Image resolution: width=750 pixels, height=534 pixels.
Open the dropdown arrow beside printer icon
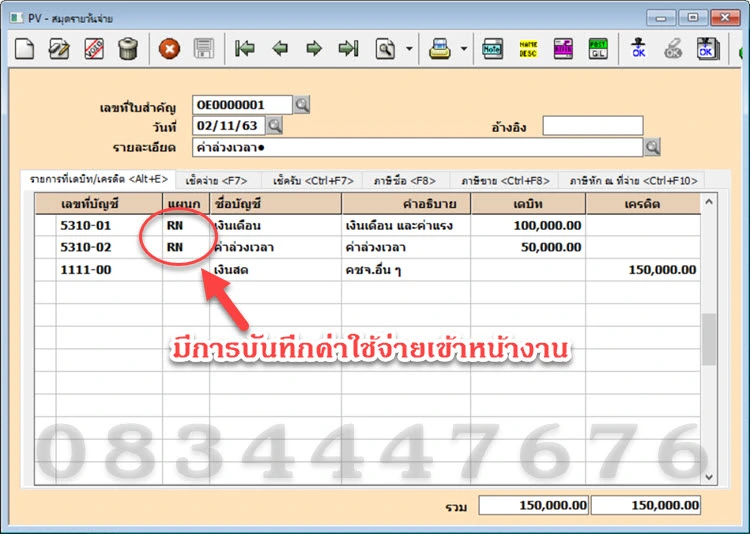coord(463,48)
